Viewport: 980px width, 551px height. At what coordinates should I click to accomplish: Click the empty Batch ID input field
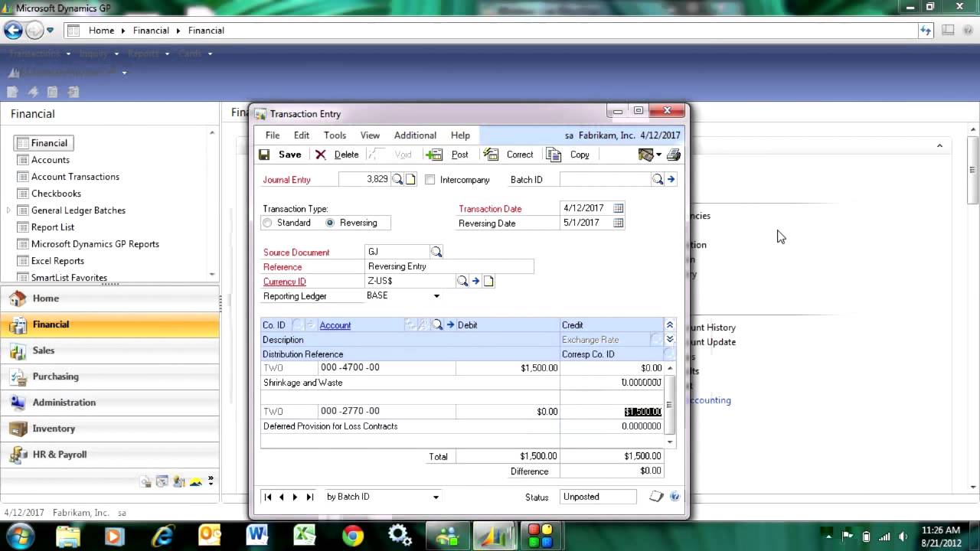[x=605, y=179]
